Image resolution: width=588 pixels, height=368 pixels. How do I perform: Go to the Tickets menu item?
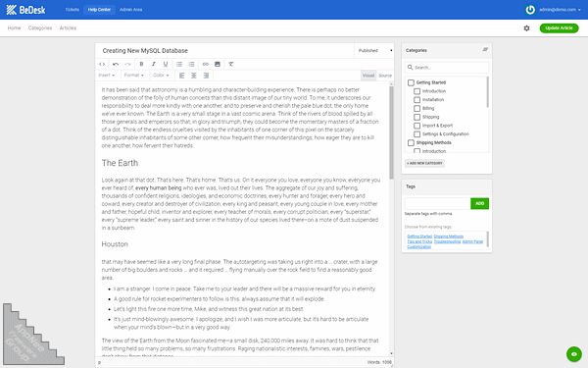point(72,10)
